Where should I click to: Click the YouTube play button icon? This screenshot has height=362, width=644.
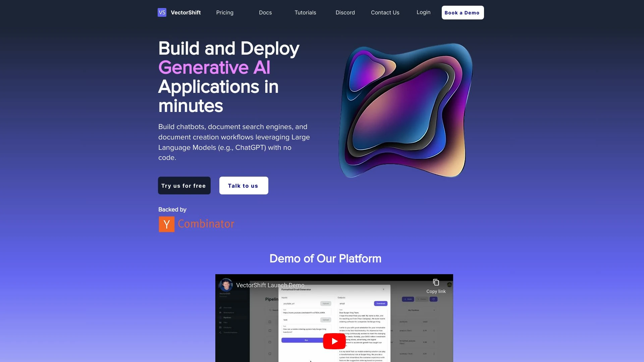tap(334, 340)
